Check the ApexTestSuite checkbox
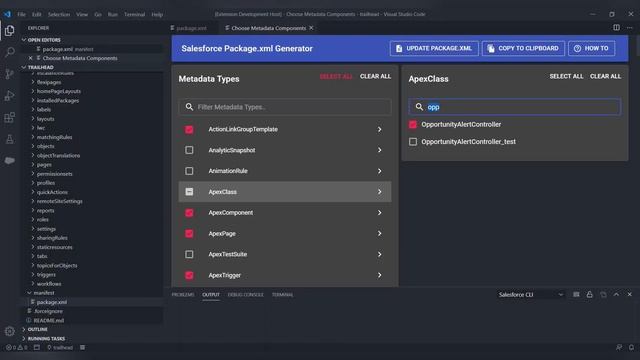This screenshot has height=360, width=640. click(189, 254)
